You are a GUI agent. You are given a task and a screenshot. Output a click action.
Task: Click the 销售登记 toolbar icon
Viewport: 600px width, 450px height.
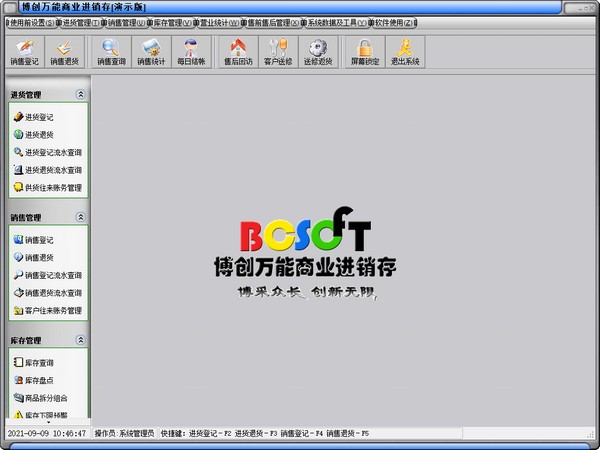pos(23,51)
